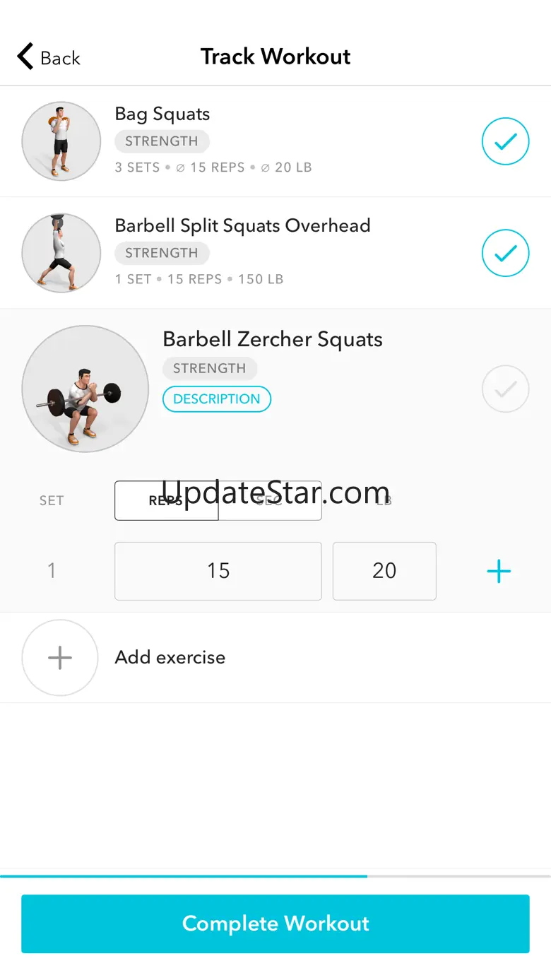This screenshot has width=551, height=980.
Task: Click the workout progress bar
Action: coord(275,876)
